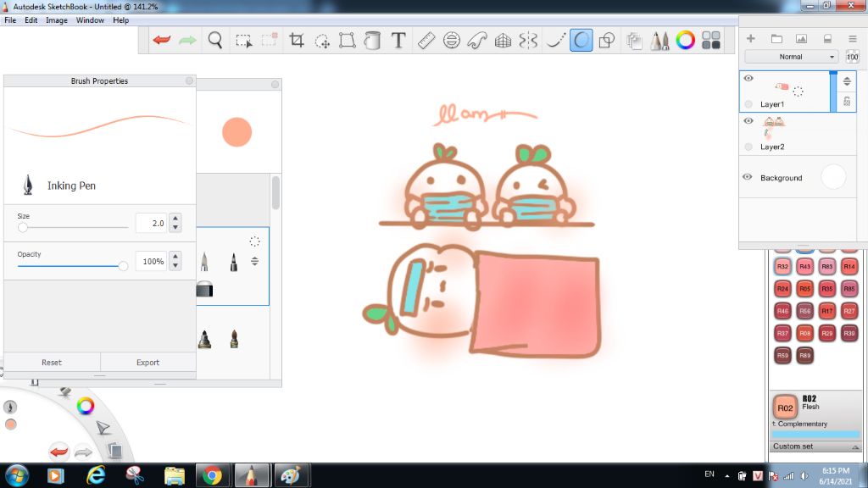Open the Brush Palette from the toolbar
The height and width of the screenshot is (488, 868).
tap(659, 41)
